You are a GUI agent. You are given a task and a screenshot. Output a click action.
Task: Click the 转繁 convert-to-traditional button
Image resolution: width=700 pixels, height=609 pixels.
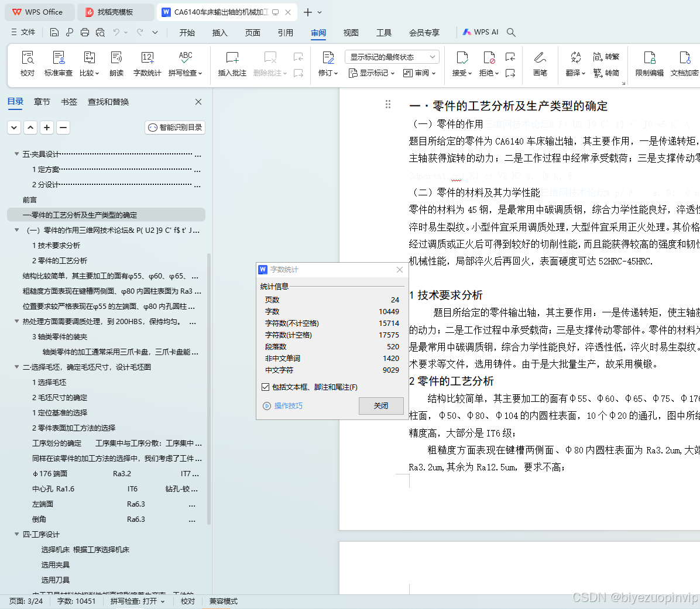pos(606,57)
